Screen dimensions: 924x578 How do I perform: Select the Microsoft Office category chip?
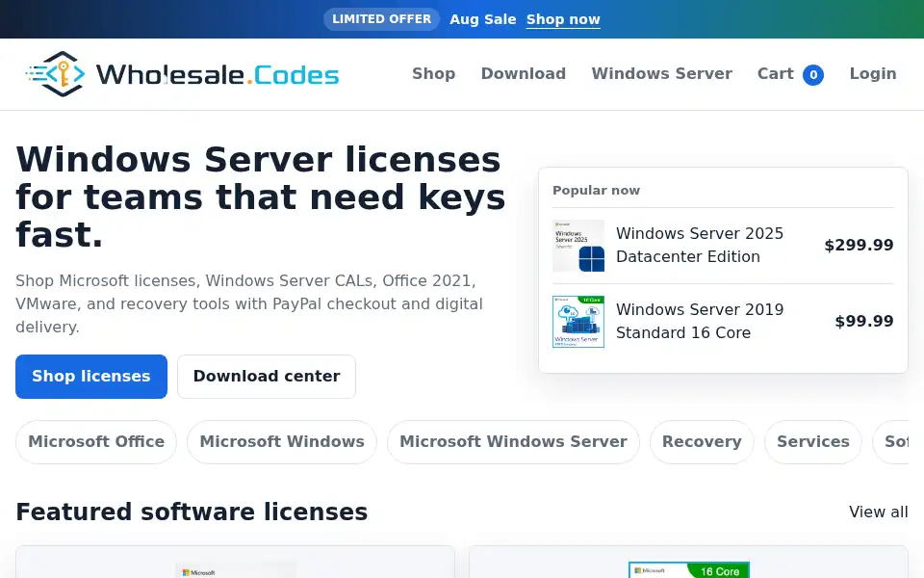pyautogui.click(x=96, y=442)
